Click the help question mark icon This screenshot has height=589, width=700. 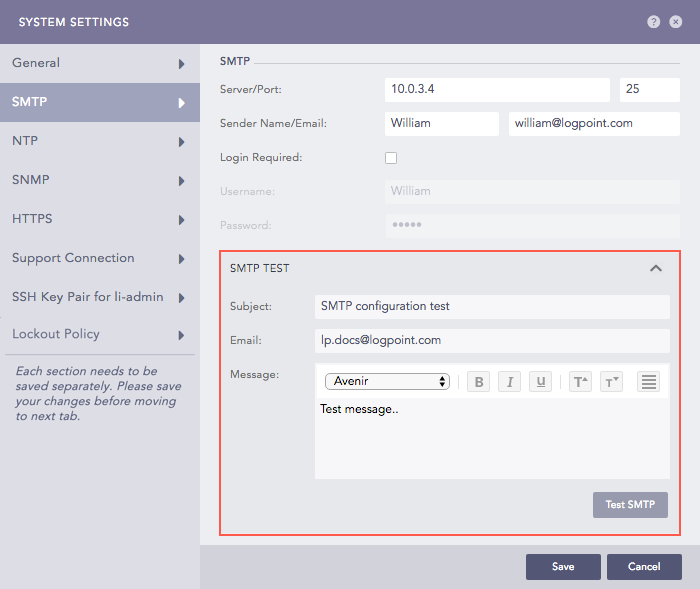pyautogui.click(x=654, y=22)
